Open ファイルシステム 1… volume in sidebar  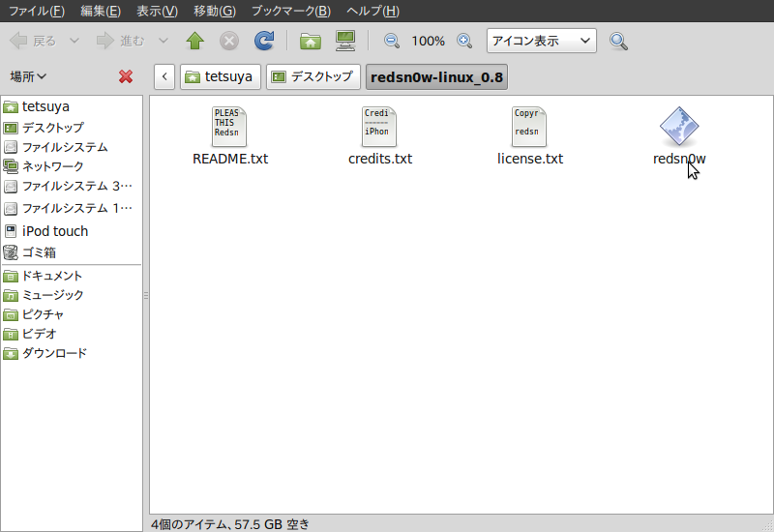(x=72, y=208)
